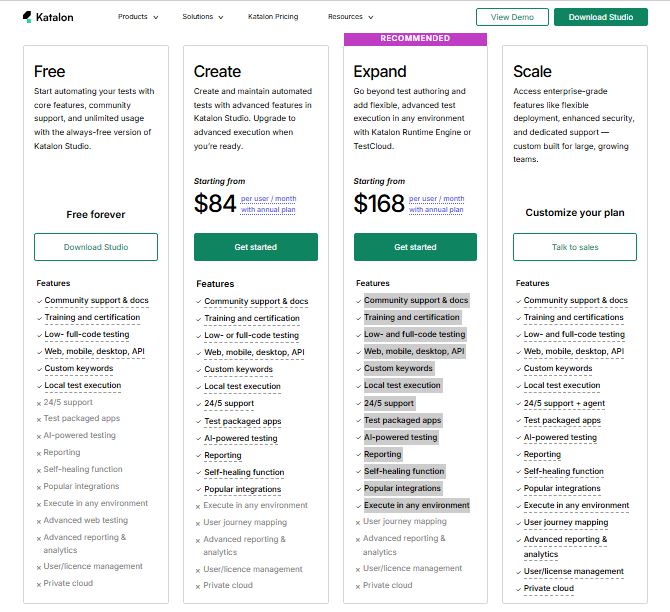Click the Recommended banner above Expand plan
This screenshot has height=612, width=670.
pyautogui.click(x=415, y=39)
